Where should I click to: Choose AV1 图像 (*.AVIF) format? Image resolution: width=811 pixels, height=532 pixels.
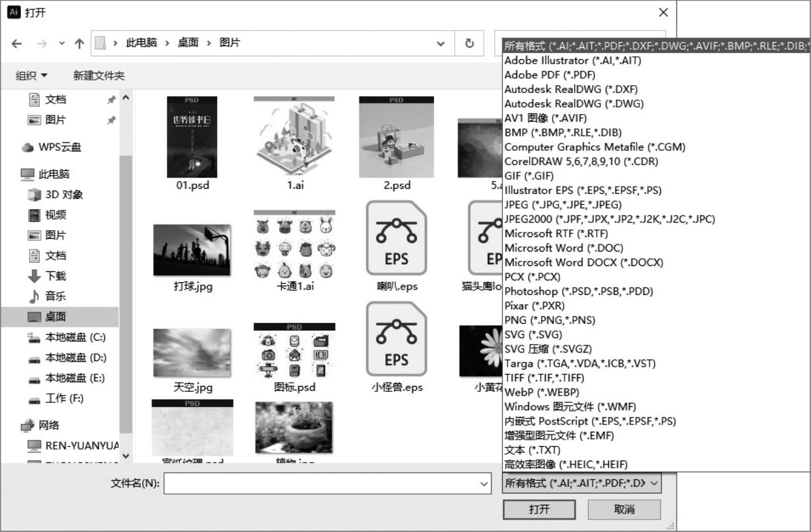point(656,118)
